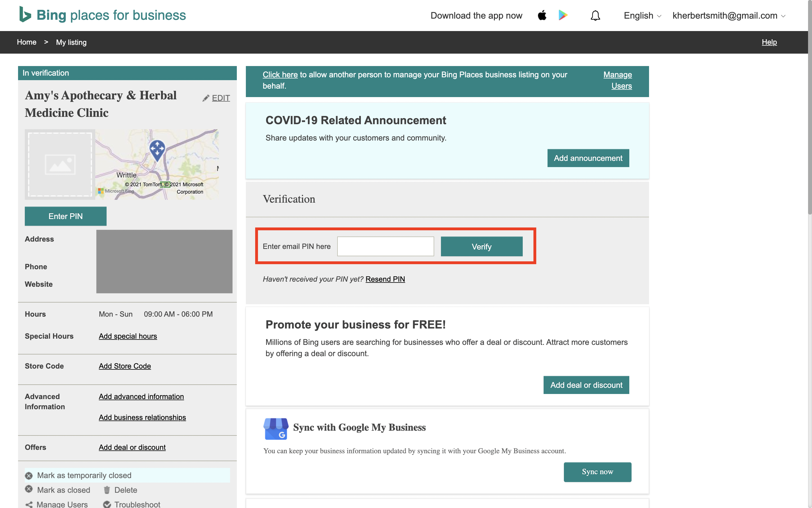Open Add business relationships link
Image resolution: width=812 pixels, height=508 pixels.
[x=142, y=417]
